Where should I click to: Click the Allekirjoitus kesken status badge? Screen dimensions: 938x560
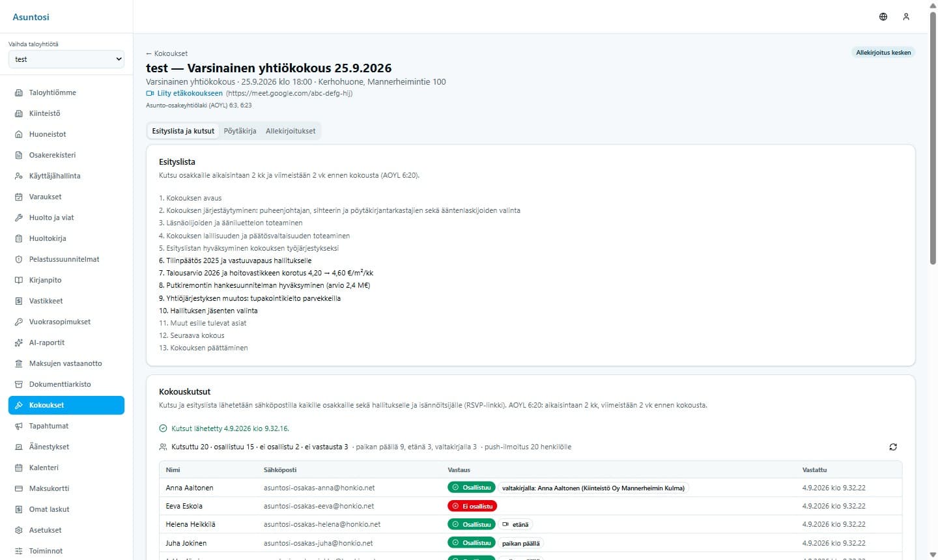883,52
